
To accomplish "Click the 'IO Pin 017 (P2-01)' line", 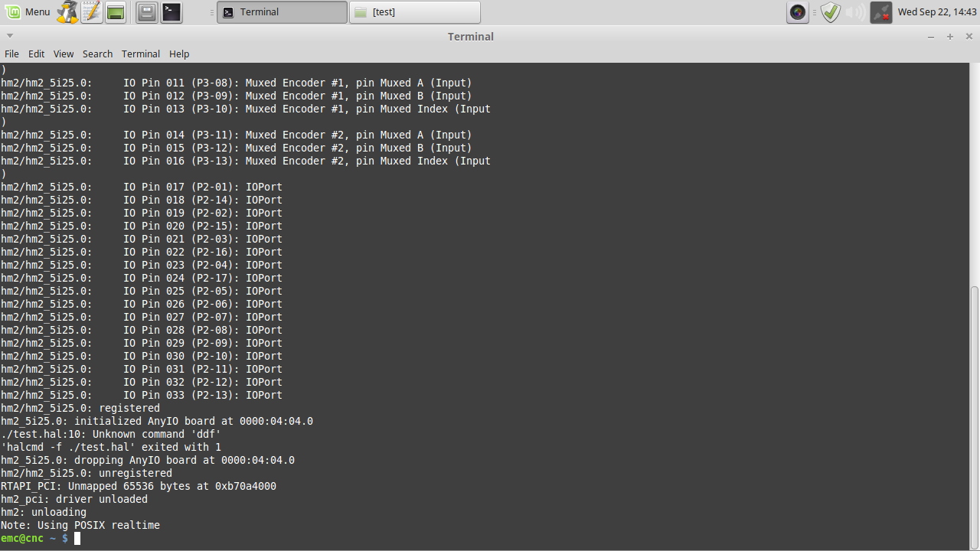I will click(142, 187).
